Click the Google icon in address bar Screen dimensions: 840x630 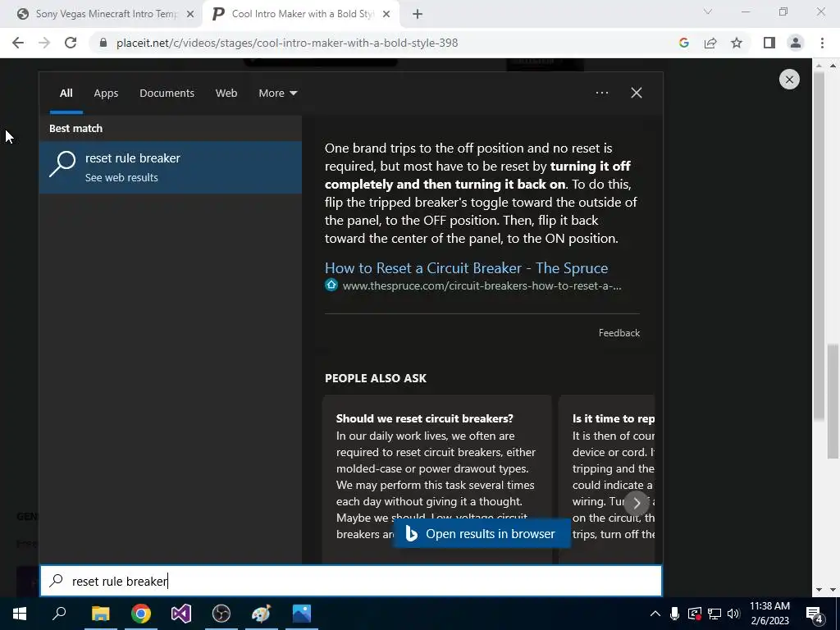683,43
